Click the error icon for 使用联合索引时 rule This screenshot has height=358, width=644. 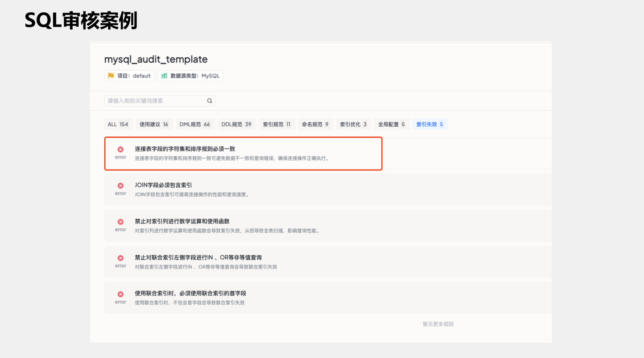tap(121, 294)
